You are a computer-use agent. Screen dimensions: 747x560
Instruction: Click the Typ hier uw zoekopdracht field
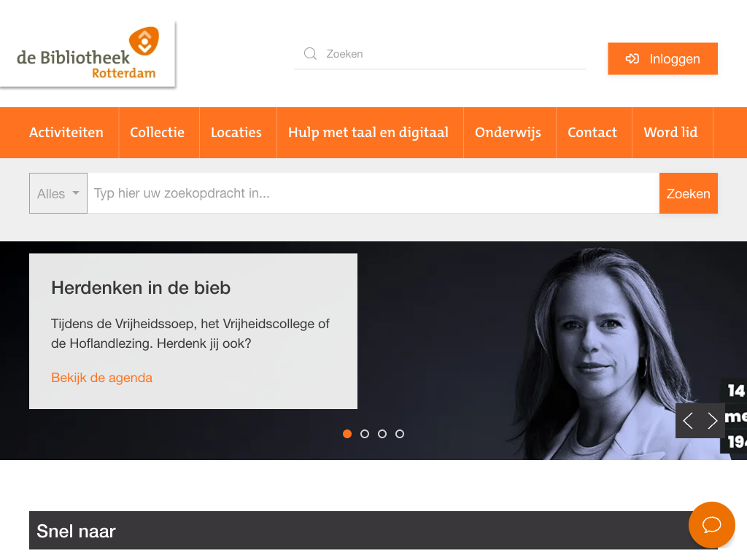[x=373, y=193]
